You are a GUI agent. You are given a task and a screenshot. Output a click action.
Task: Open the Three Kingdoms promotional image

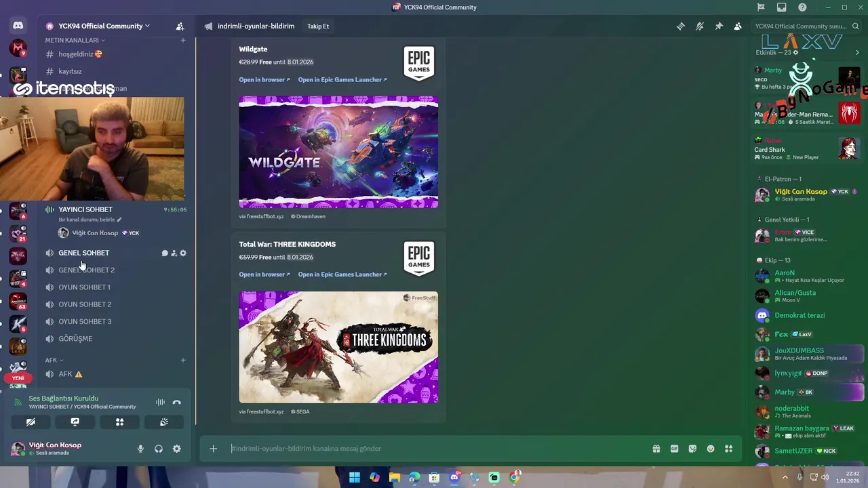tap(338, 347)
